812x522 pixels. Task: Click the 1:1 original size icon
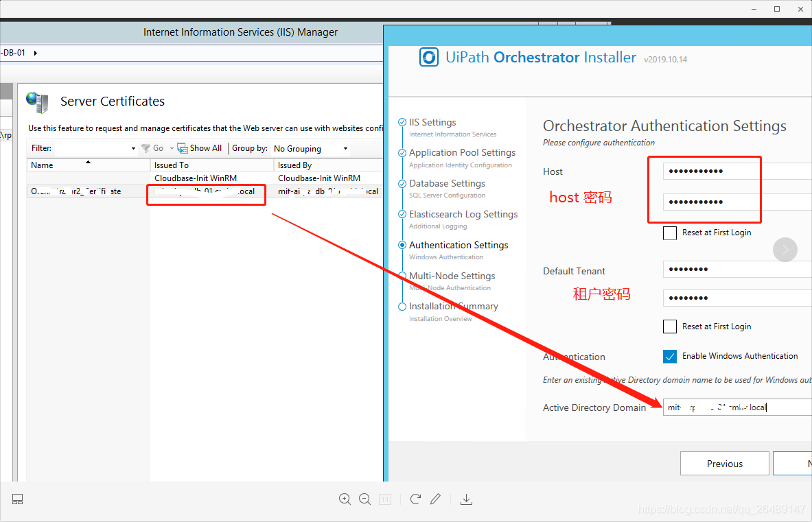pos(385,499)
